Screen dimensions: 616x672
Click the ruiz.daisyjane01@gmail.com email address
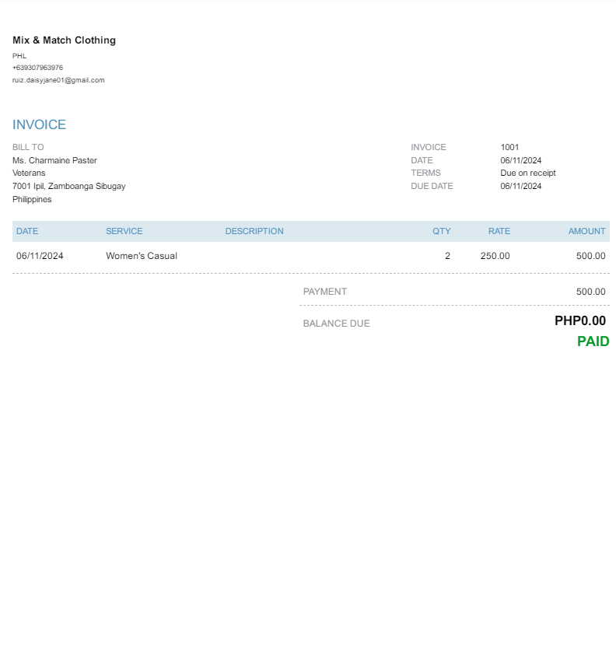click(x=58, y=80)
